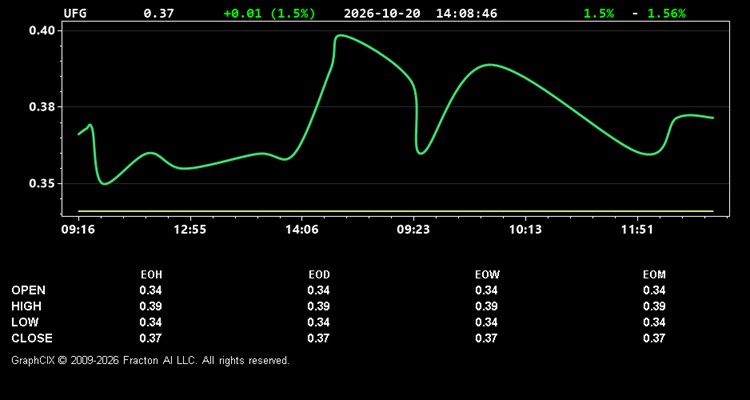Select the HIGH value under EOD

[x=319, y=306]
